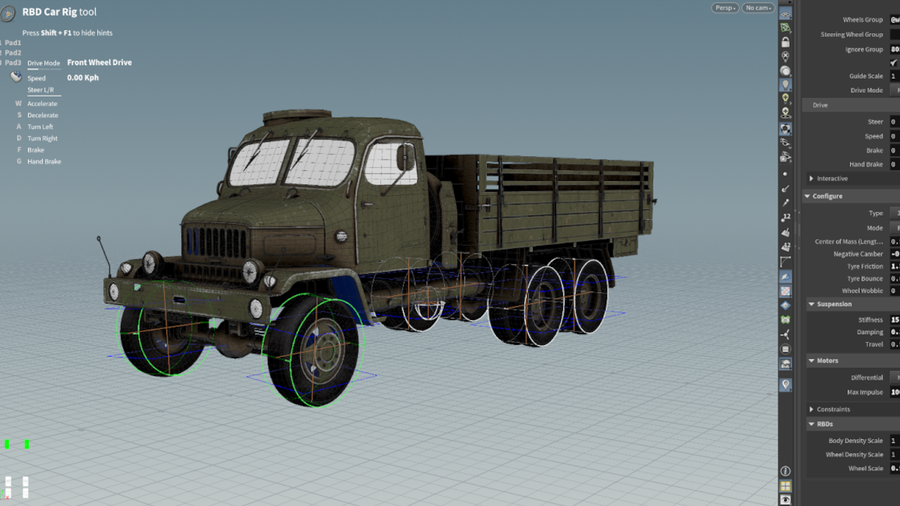
Task: Toggle the point numbers '12' icon
Action: [785, 217]
